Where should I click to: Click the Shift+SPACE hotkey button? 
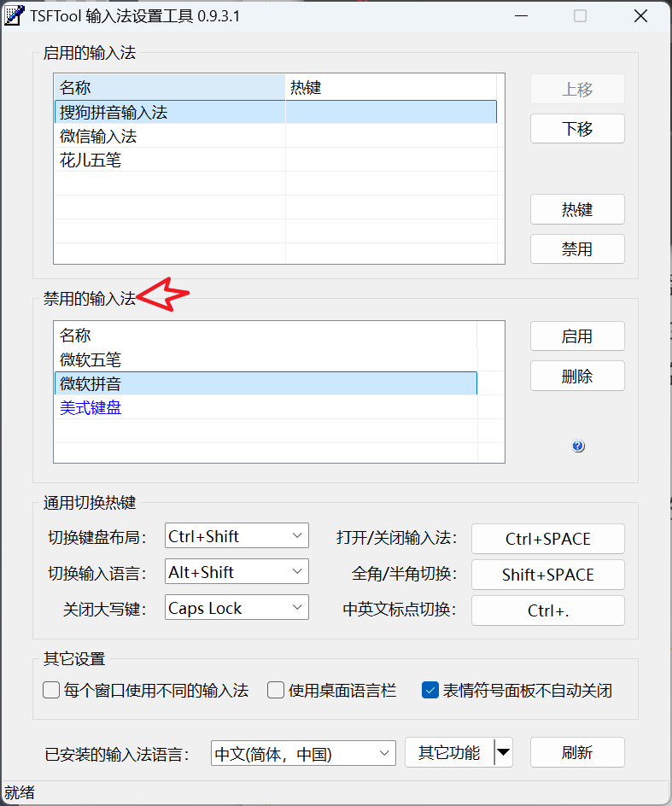click(x=548, y=575)
